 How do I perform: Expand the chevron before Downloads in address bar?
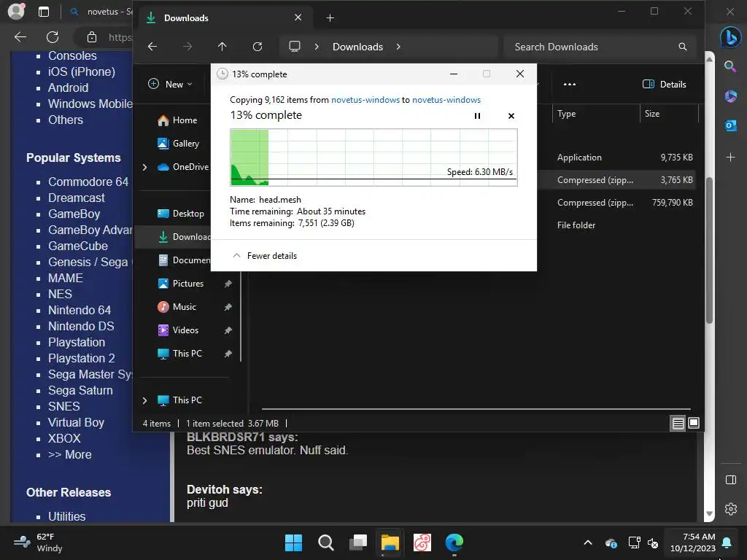[317, 47]
